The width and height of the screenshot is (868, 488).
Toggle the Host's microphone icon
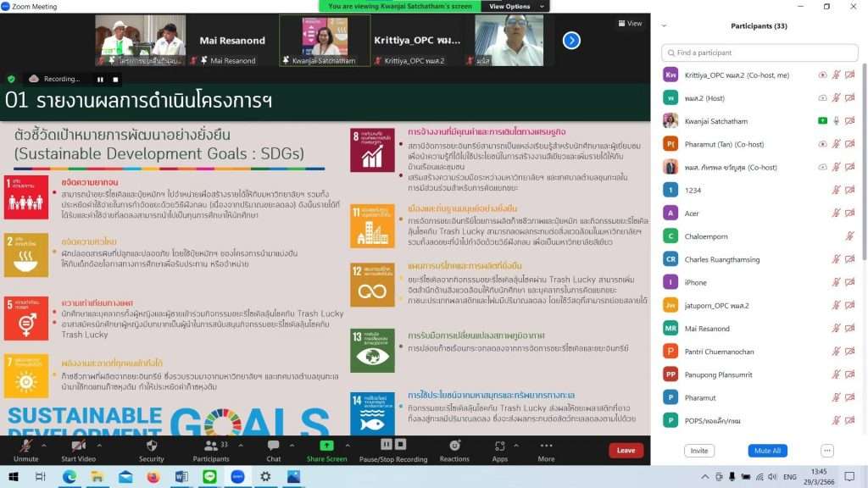[836, 98]
